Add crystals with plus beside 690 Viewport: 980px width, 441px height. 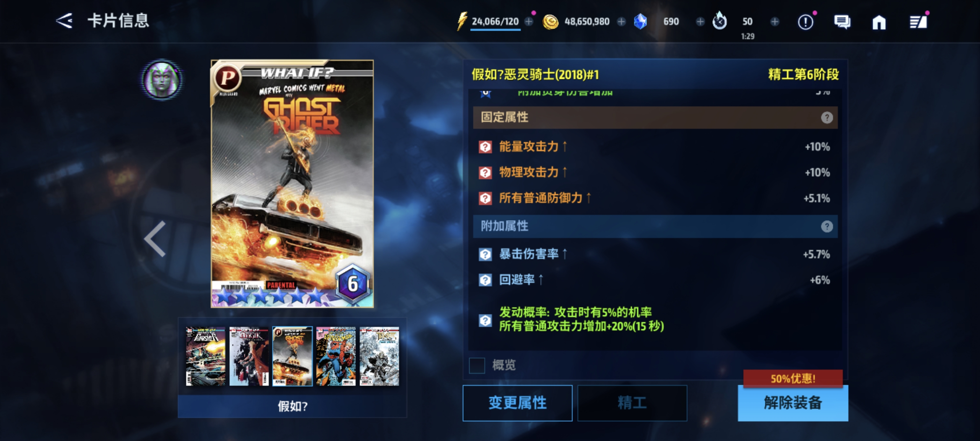700,22
